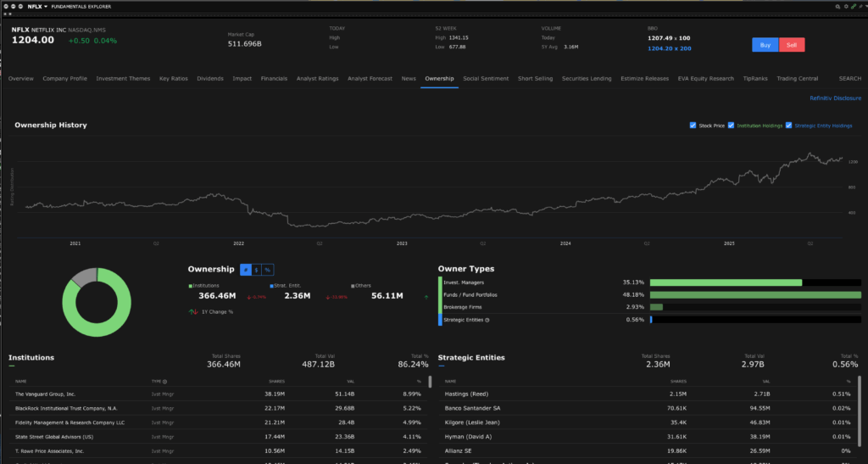
Task: Switch to the Short Selling tab
Action: point(535,78)
